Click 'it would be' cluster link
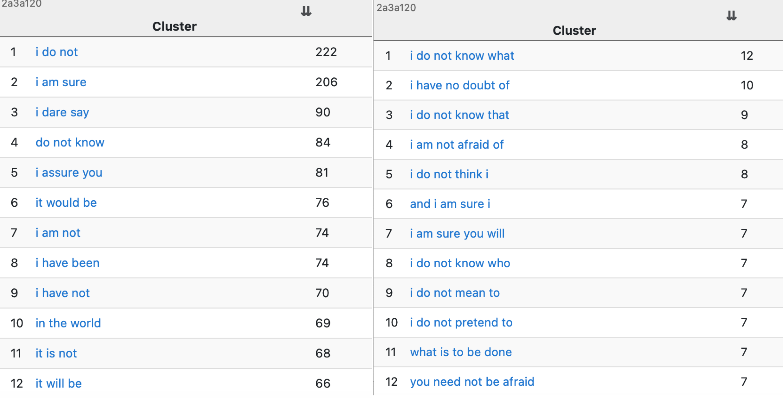783x399 pixels. tap(66, 203)
